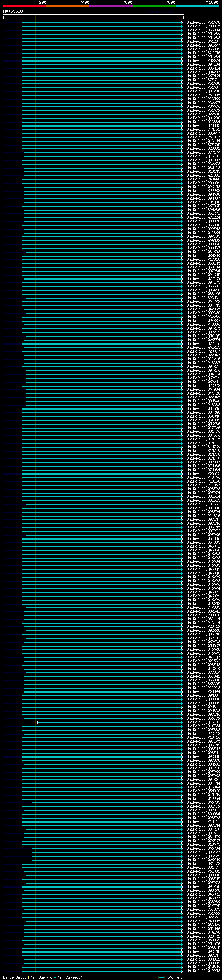Select hit UniRef100_P30081
The width and height of the screenshot is (222, 980).
click(x=203, y=183)
